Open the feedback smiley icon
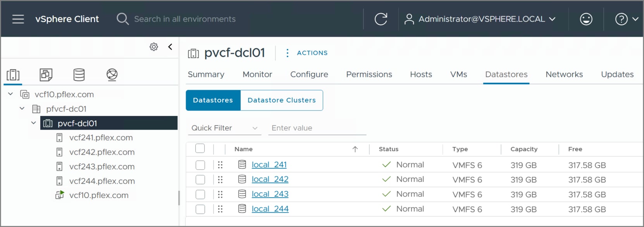The height and width of the screenshot is (227, 644). (586, 19)
